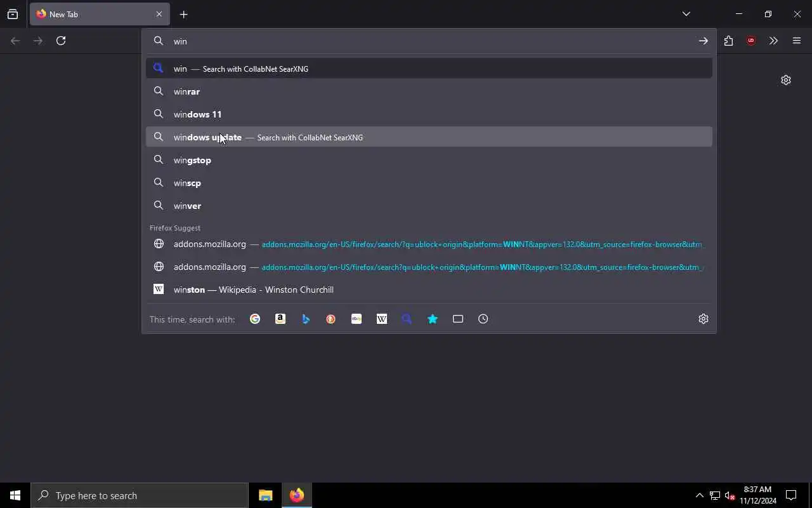Image resolution: width=812 pixels, height=508 pixels.
Task: Search this time with Wikipedia
Action: [x=382, y=319]
